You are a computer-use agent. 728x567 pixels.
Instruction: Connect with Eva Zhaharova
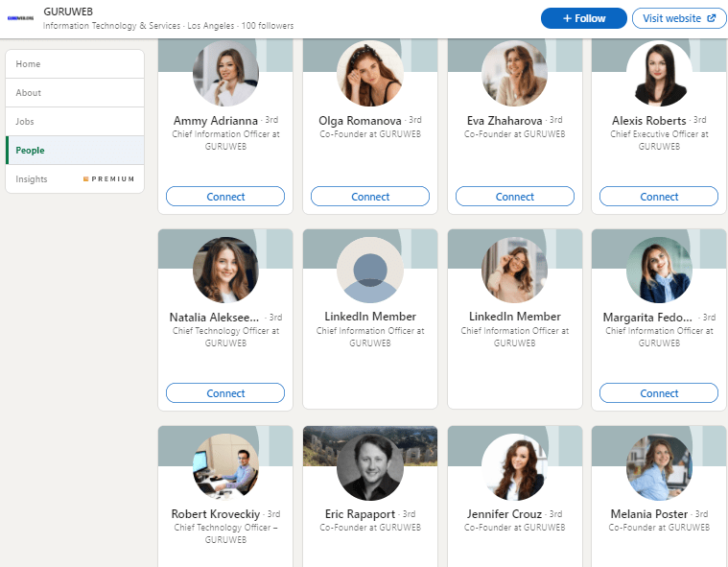(514, 197)
